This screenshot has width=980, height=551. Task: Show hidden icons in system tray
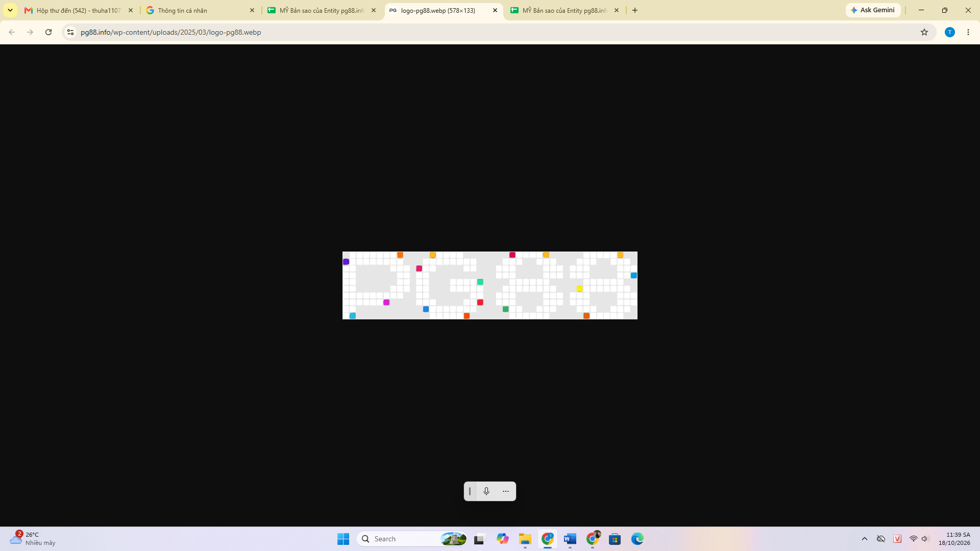click(x=864, y=539)
